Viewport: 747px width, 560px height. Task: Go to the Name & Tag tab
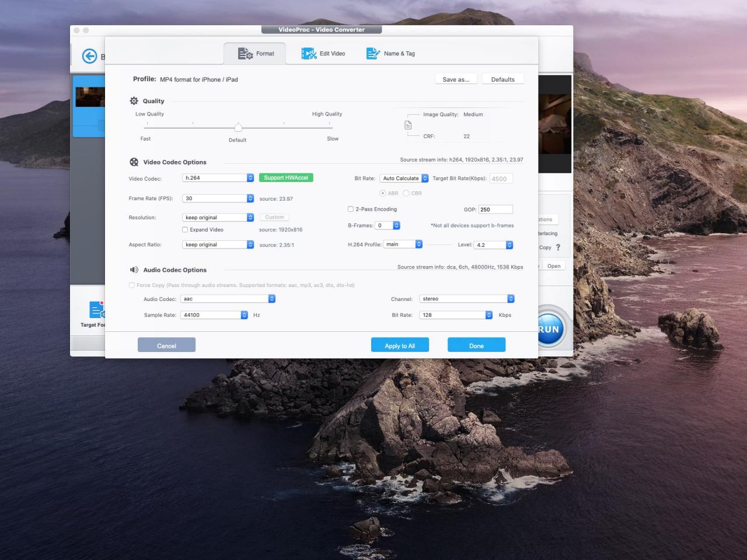coord(390,54)
